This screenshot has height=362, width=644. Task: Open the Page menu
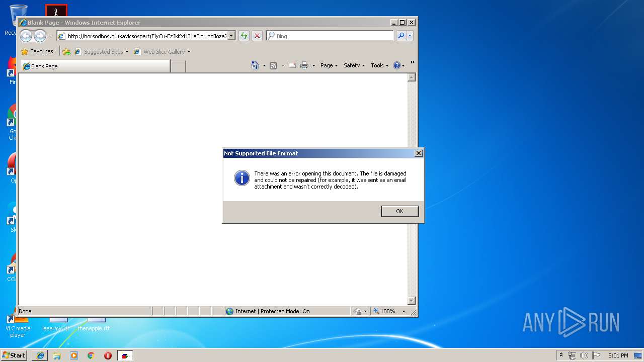pyautogui.click(x=329, y=65)
